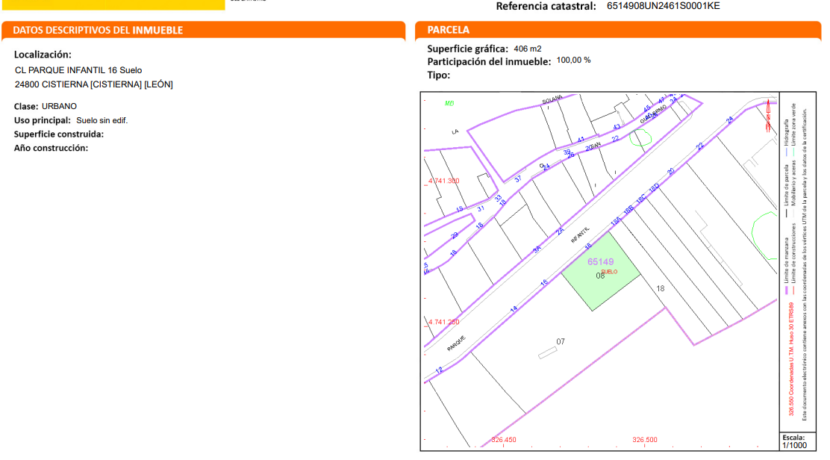Select the '406 m2' surface value
This screenshot has width=830, height=460.
point(527,49)
